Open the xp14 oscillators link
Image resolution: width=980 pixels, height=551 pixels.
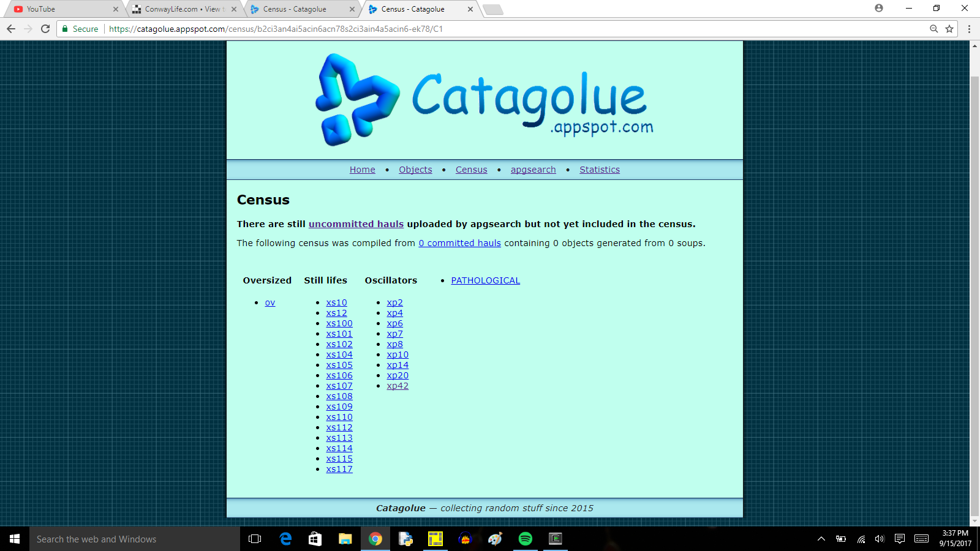coord(398,365)
